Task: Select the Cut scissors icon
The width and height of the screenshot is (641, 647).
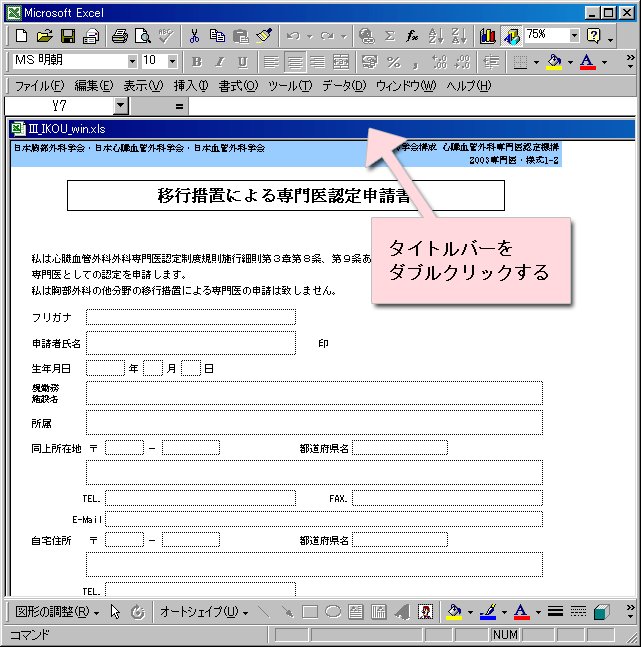Action: click(194, 35)
